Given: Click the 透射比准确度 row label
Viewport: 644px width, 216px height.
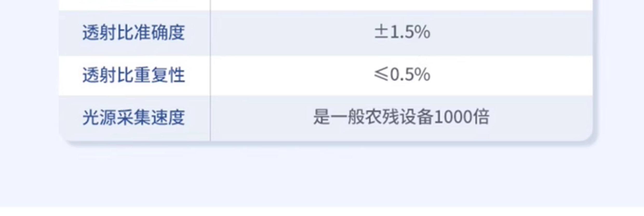Looking at the screenshot, I should point(133,33).
